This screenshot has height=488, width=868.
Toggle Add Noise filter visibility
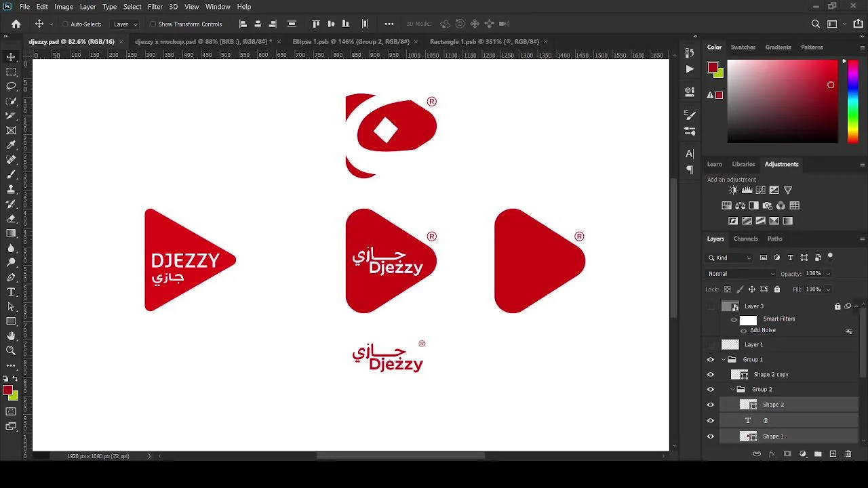pos(743,331)
